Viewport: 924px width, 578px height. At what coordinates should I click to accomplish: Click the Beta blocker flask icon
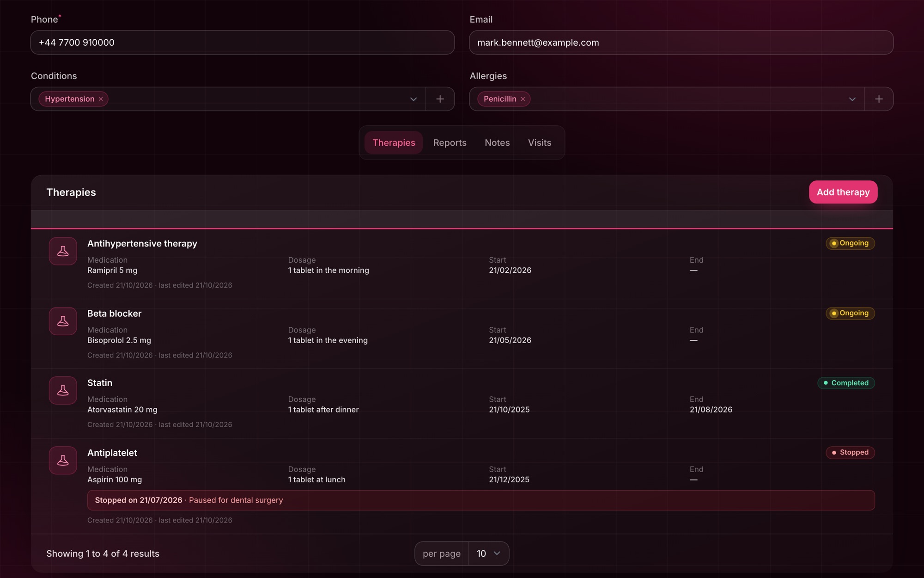tap(63, 321)
